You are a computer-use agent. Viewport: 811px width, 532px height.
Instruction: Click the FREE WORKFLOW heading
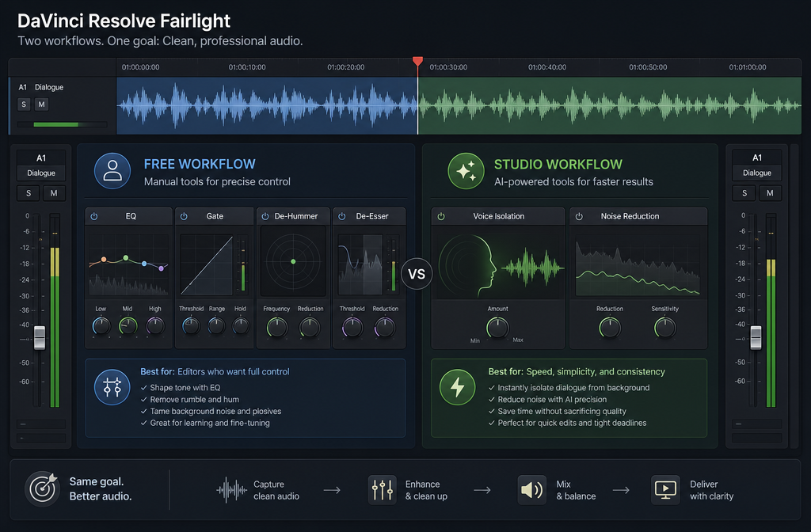tap(200, 164)
